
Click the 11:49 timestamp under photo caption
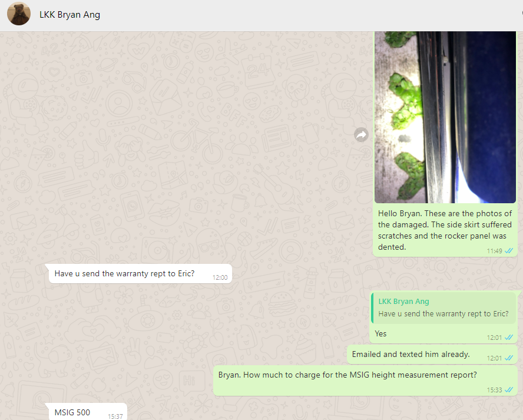494,251
